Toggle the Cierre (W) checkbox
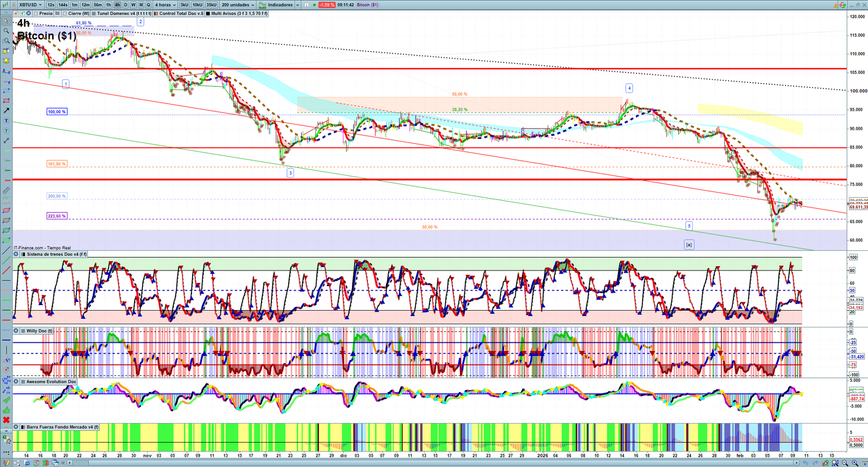Viewport: 868px width, 467px height. pos(65,14)
